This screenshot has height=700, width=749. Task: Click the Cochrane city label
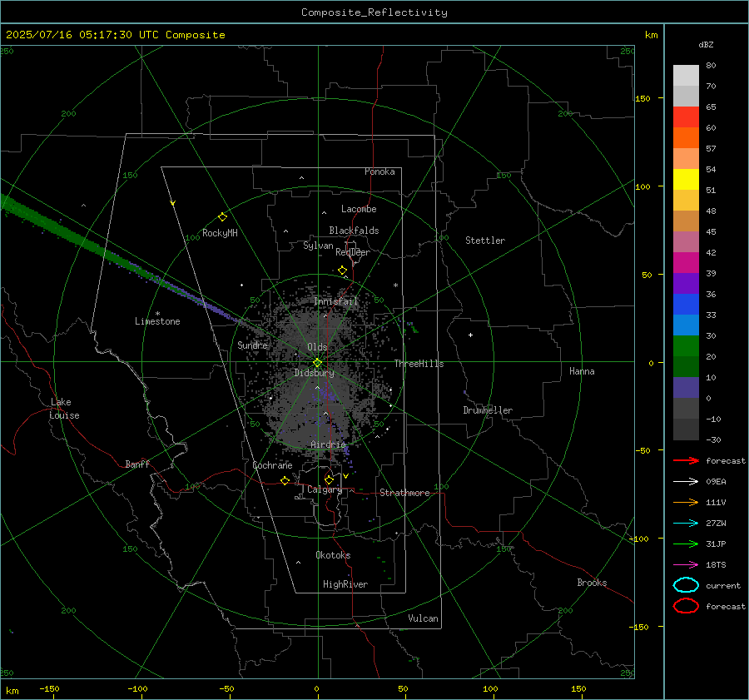[272, 465]
